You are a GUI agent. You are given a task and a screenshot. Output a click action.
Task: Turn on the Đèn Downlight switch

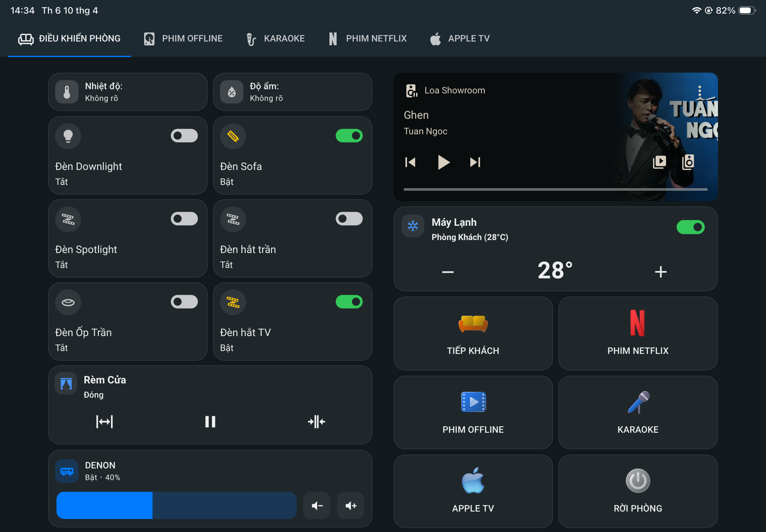pos(184,136)
